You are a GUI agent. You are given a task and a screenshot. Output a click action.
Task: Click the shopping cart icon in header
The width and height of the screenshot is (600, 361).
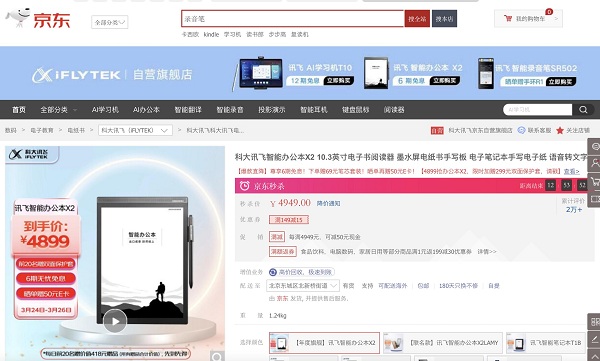tap(508, 18)
